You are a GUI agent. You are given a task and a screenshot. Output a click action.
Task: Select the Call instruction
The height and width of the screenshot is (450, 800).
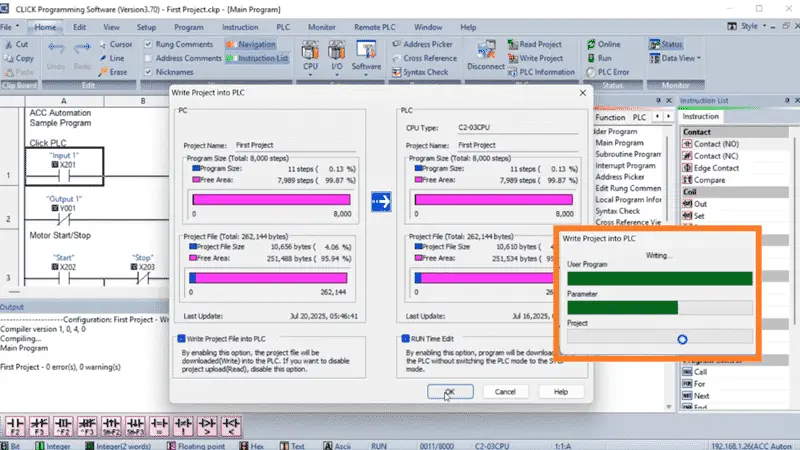point(695,372)
